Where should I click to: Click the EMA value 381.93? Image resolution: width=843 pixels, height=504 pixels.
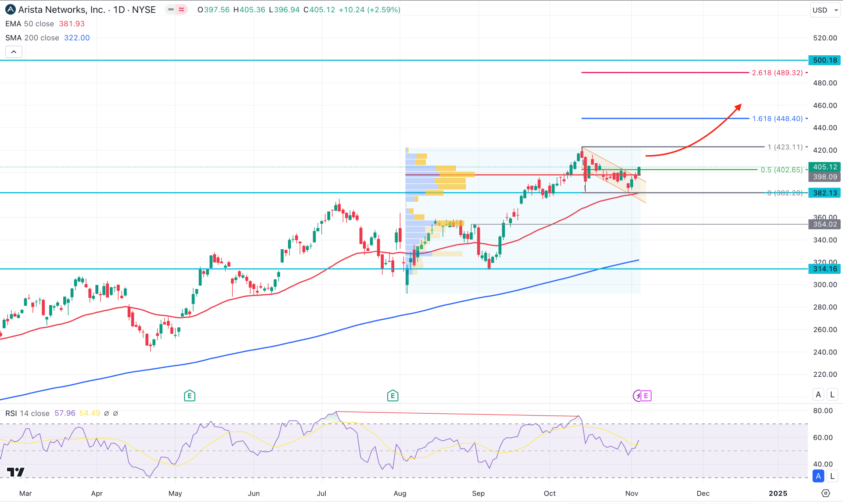click(x=72, y=24)
